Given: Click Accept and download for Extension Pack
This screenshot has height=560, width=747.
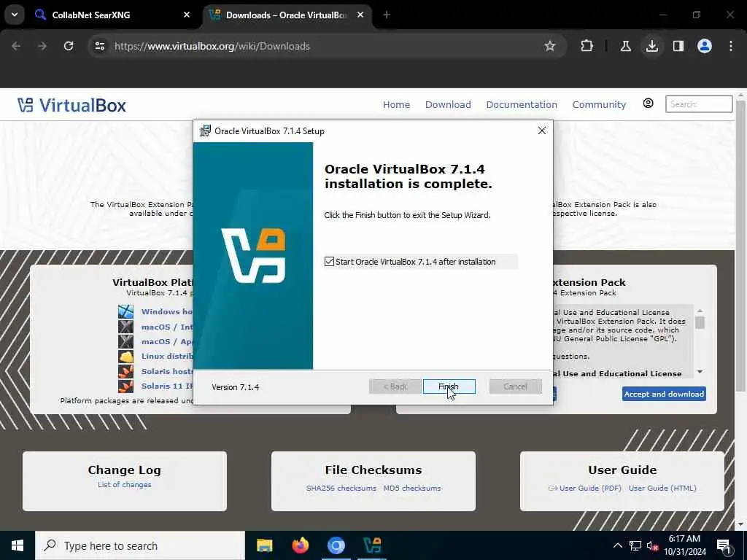Looking at the screenshot, I should [x=664, y=394].
